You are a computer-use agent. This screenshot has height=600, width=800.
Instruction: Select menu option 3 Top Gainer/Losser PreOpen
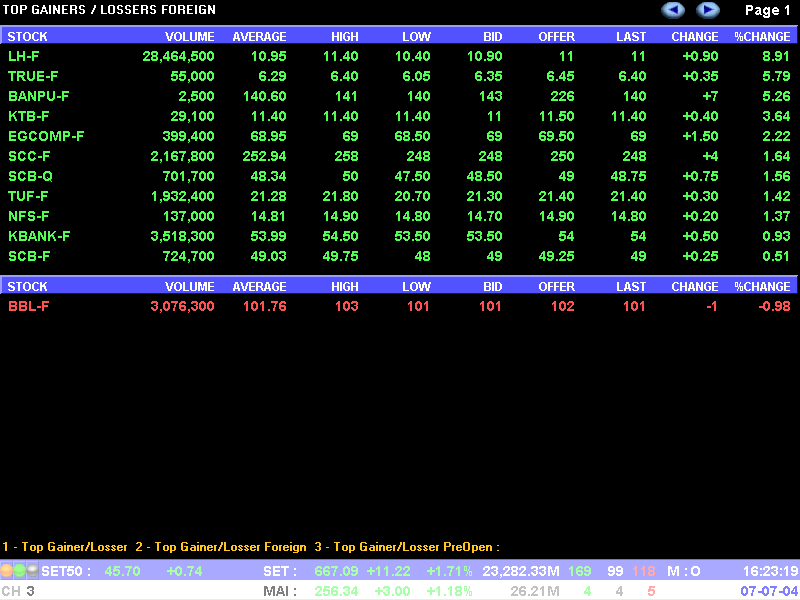pos(407,547)
